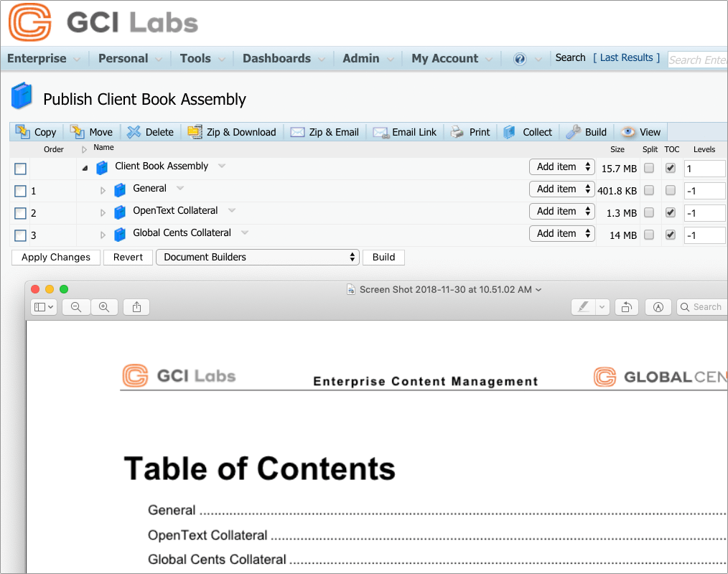Expand the OpenText Collateral row
The height and width of the screenshot is (574, 728).
[x=103, y=212]
